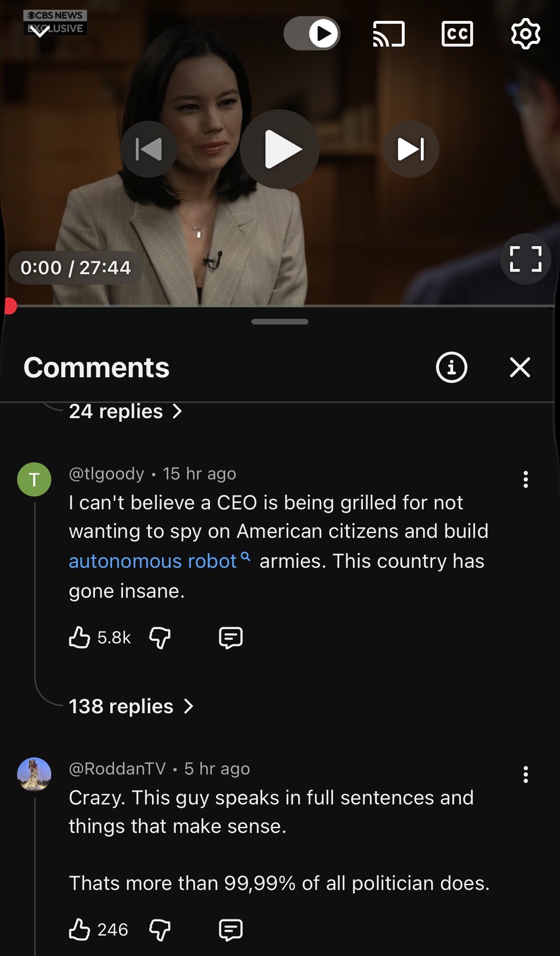This screenshot has height=956, width=560.
Task: Open more options for @tlgoody comment
Action: 525,479
